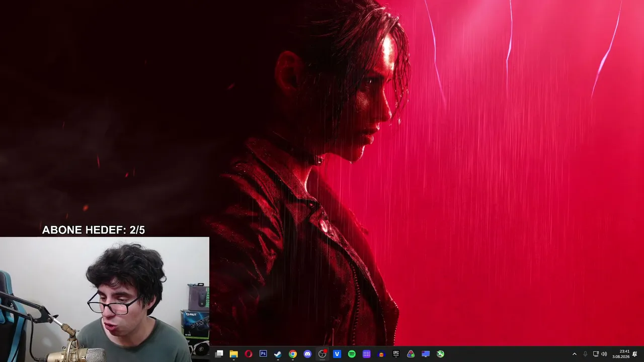
Task: Open the notification center
Action: pyautogui.click(x=635, y=354)
